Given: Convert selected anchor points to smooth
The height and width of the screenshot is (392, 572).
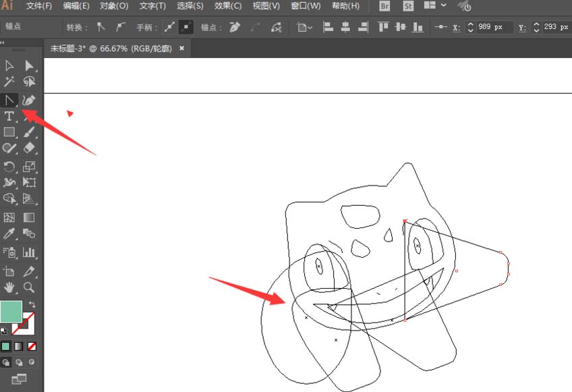Looking at the screenshot, I should (x=120, y=27).
